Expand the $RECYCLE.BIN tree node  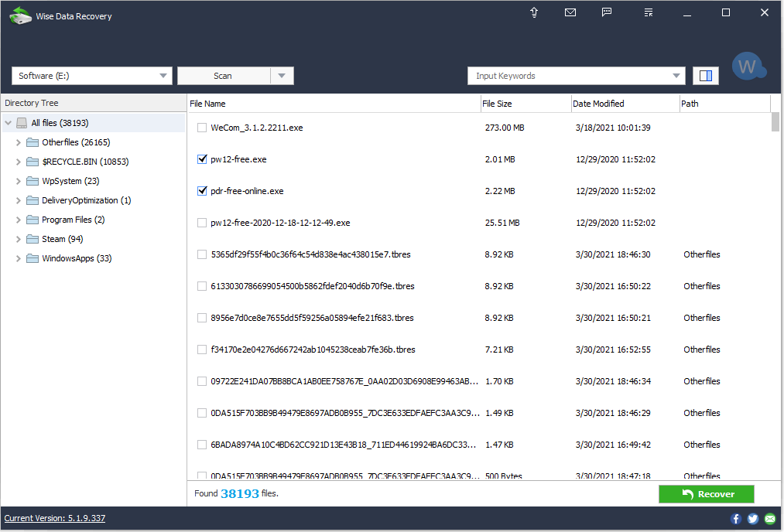pos(19,162)
